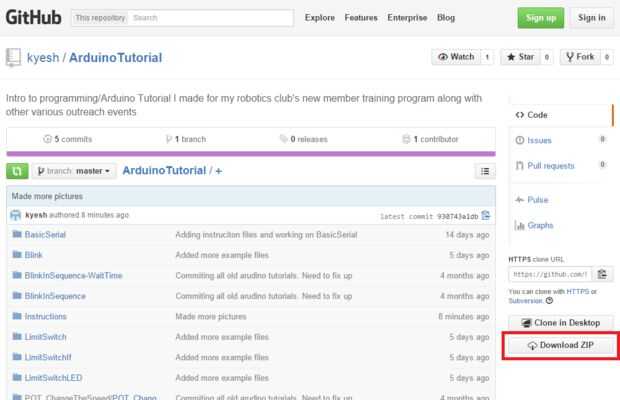620x400 pixels.
Task: Click kyesh author name in commit row
Action: pos(36,215)
